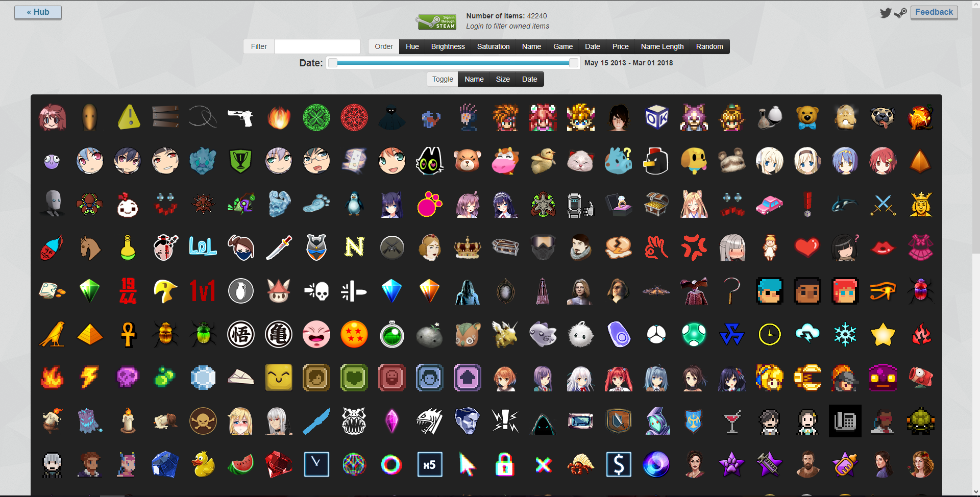Order emoticons by Name Length
The image size is (980, 497).
pyautogui.click(x=663, y=46)
